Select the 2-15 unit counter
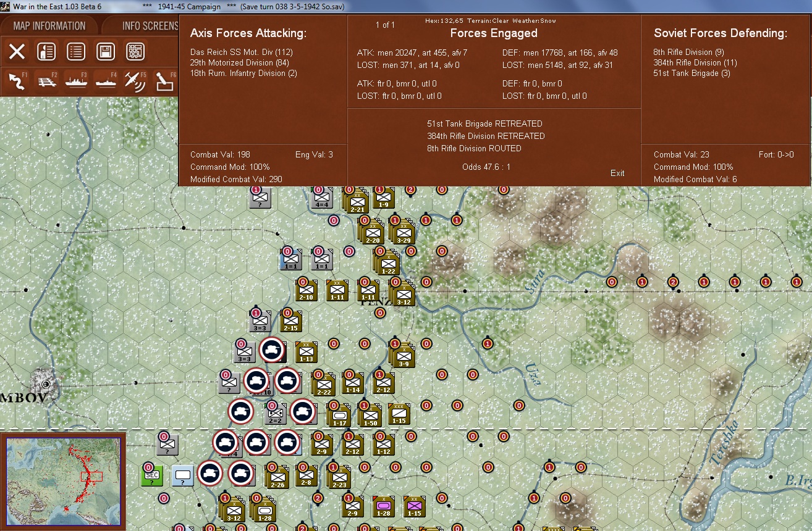Image resolution: width=812 pixels, height=531 pixels. click(290, 320)
